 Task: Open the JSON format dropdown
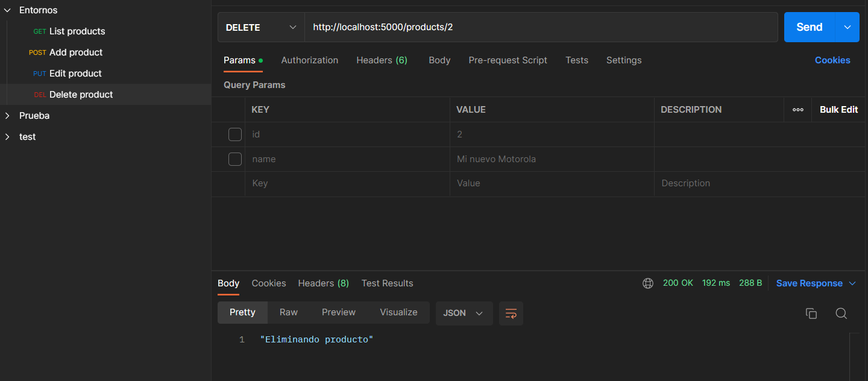point(464,313)
